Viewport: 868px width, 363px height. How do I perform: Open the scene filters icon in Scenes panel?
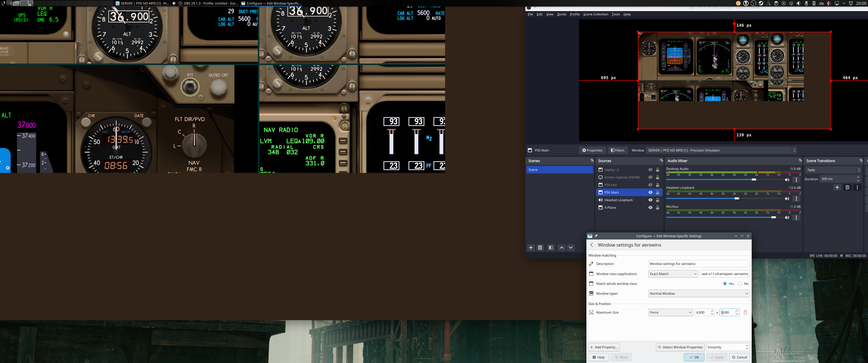[551, 248]
